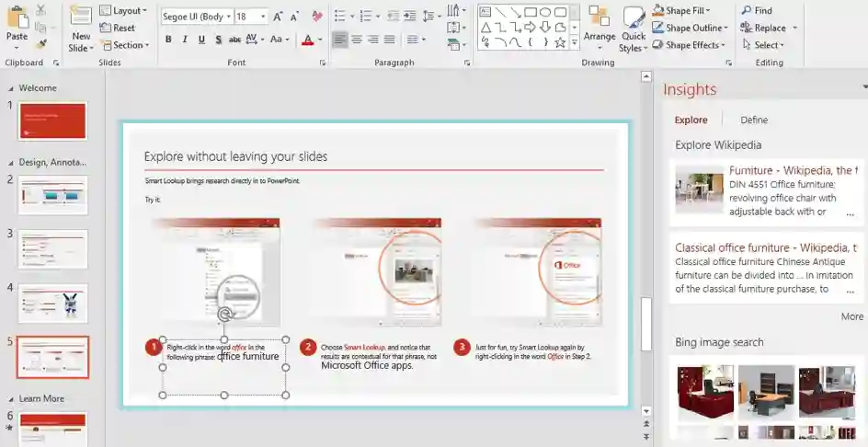The height and width of the screenshot is (447, 868).
Task: Click the Copy icon
Action: tap(40, 28)
